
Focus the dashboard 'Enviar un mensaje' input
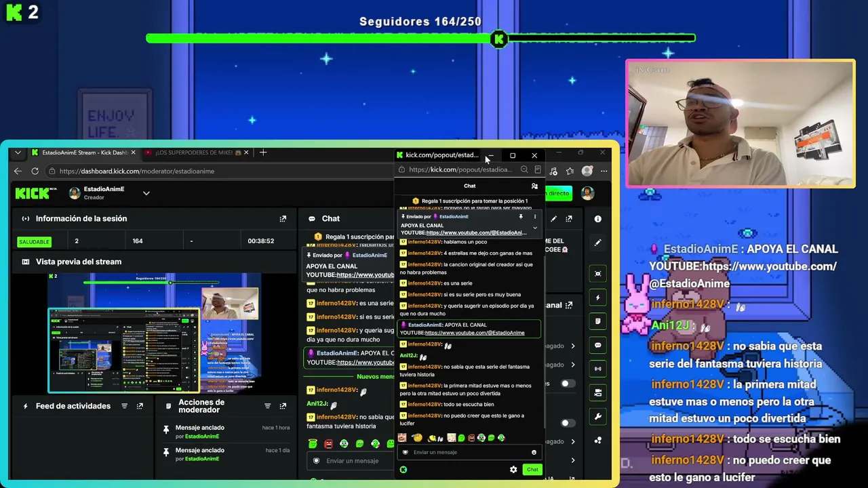(x=353, y=461)
